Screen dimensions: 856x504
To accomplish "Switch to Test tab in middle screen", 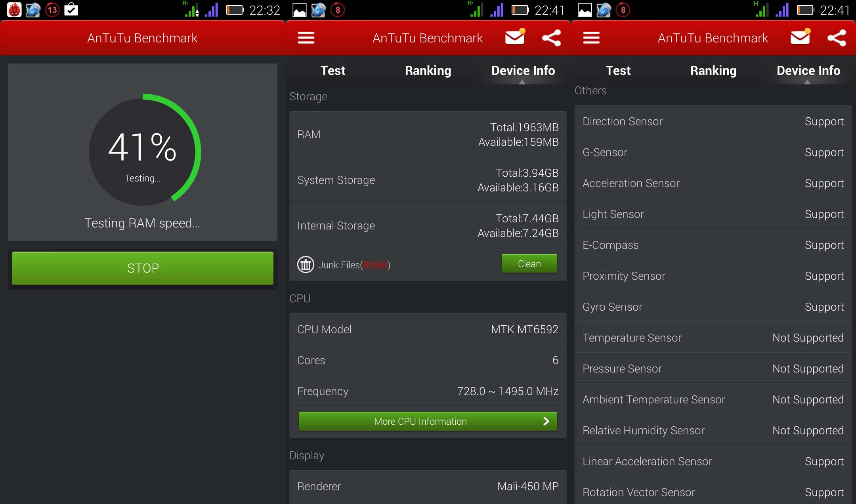I will (333, 71).
